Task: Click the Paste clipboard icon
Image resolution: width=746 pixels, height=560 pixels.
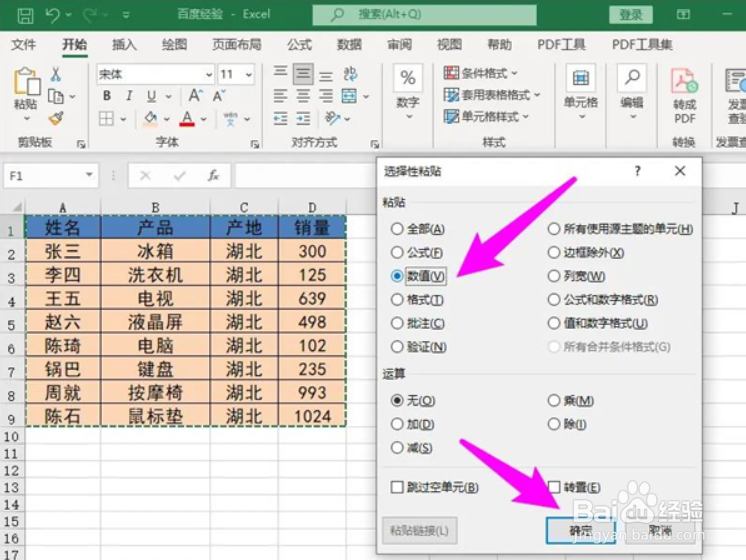Action: [27, 81]
